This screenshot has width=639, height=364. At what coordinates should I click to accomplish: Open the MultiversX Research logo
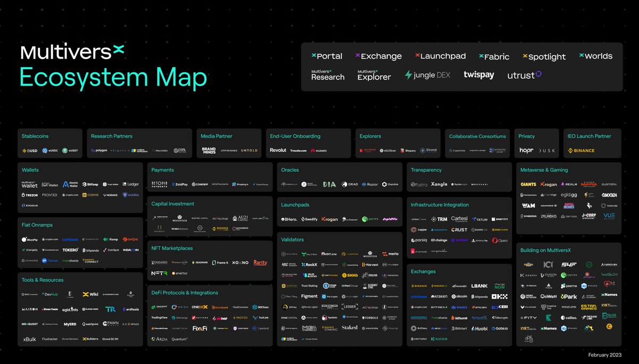pos(328,75)
